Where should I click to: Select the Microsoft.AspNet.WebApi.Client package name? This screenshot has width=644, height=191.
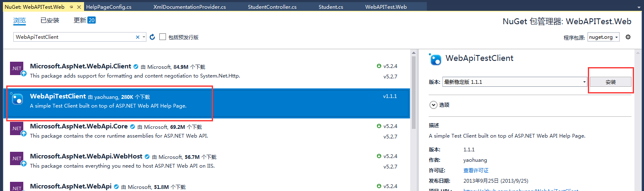click(81, 66)
